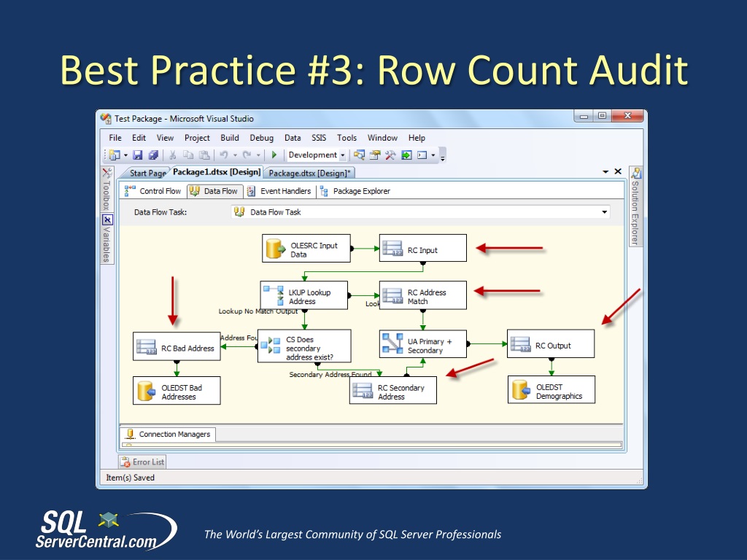
Task: Click the green arrow import toolbar icon
Action: click(x=406, y=155)
